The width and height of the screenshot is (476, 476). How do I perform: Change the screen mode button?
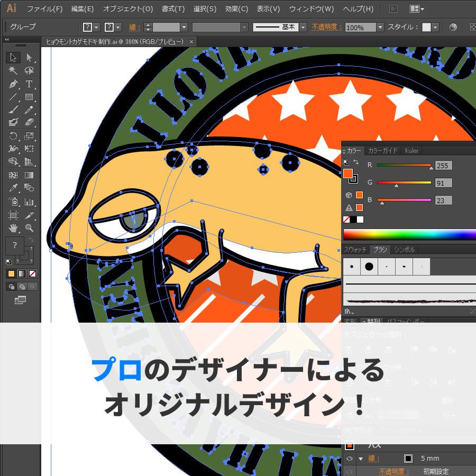click(20, 300)
